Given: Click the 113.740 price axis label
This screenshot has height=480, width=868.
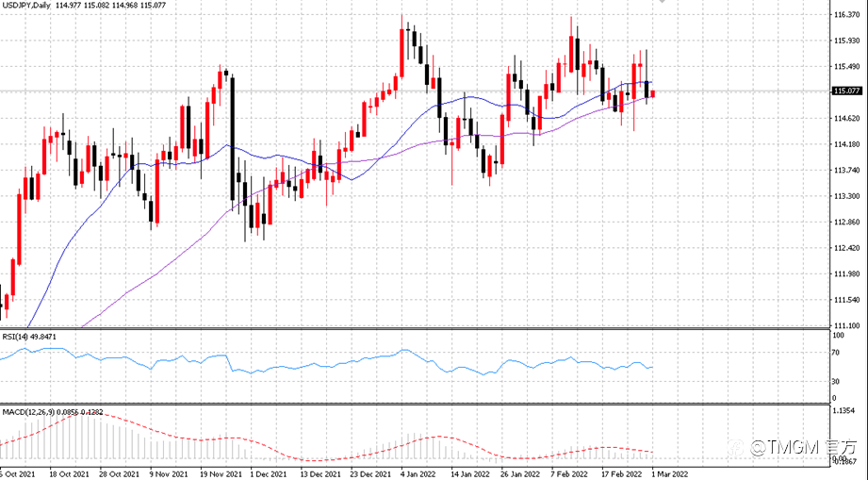Looking at the screenshot, I should 847,171.
